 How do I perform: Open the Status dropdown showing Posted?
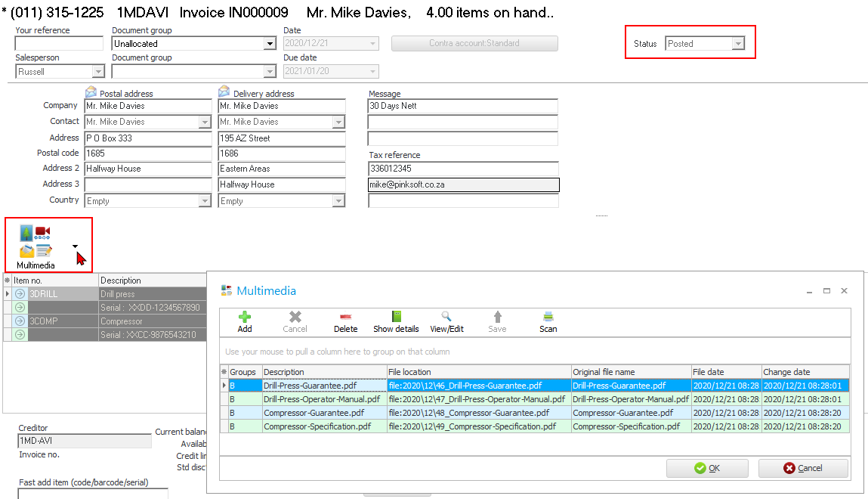[x=737, y=45]
